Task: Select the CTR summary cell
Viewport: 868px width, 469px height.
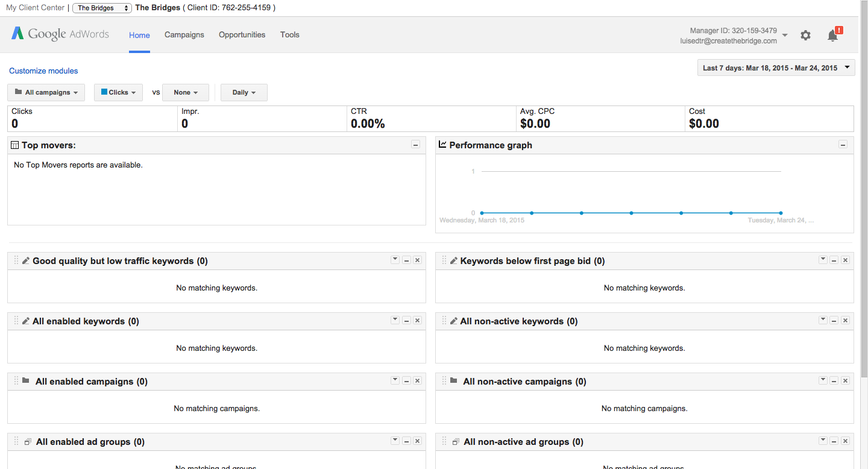Action: click(x=432, y=119)
